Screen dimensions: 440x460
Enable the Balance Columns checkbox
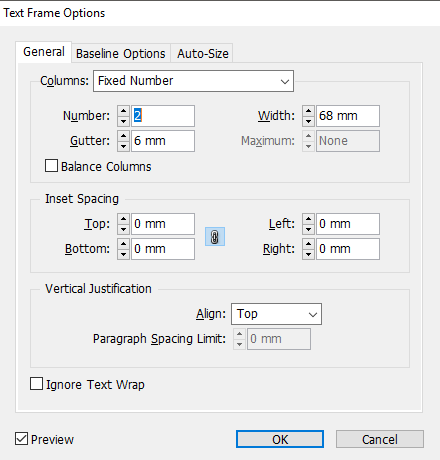51,166
